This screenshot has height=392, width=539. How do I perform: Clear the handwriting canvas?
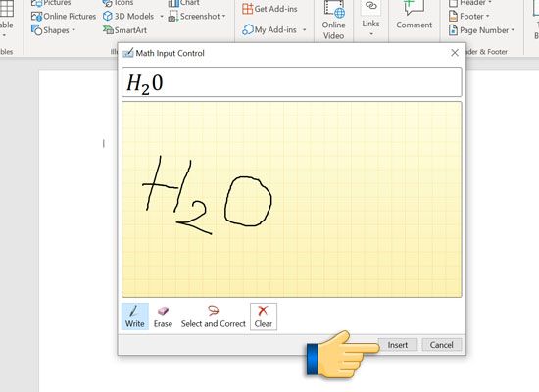pyautogui.click(x=264, y=317)
